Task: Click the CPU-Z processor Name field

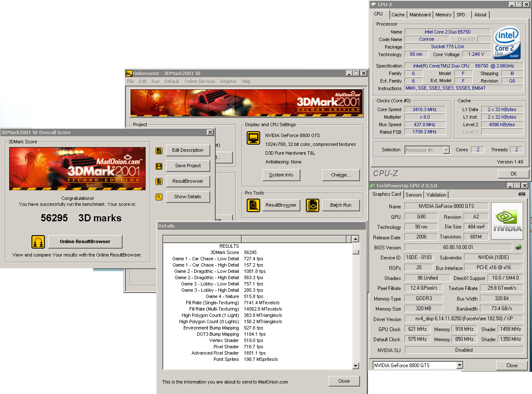Action: (x=448, y=32)
